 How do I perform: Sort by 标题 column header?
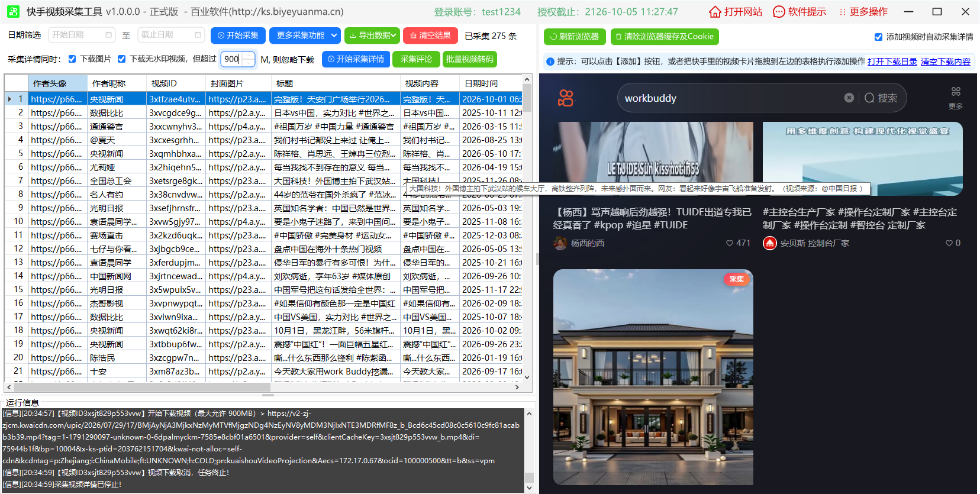coord(336,83)
